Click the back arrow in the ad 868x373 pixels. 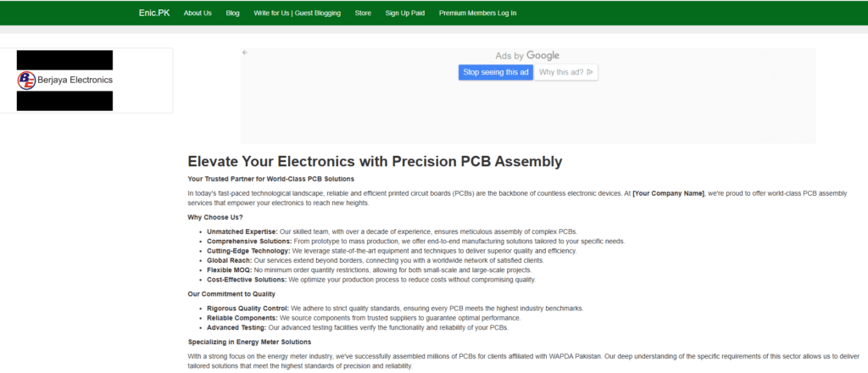(x=245, y=53)
